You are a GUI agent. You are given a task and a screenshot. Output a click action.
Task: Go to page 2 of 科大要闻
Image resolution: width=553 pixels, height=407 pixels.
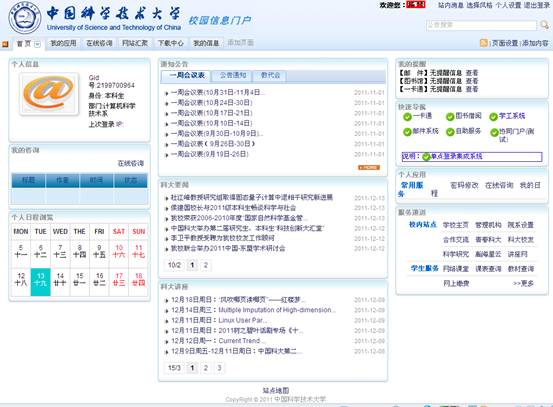(206, 265)
